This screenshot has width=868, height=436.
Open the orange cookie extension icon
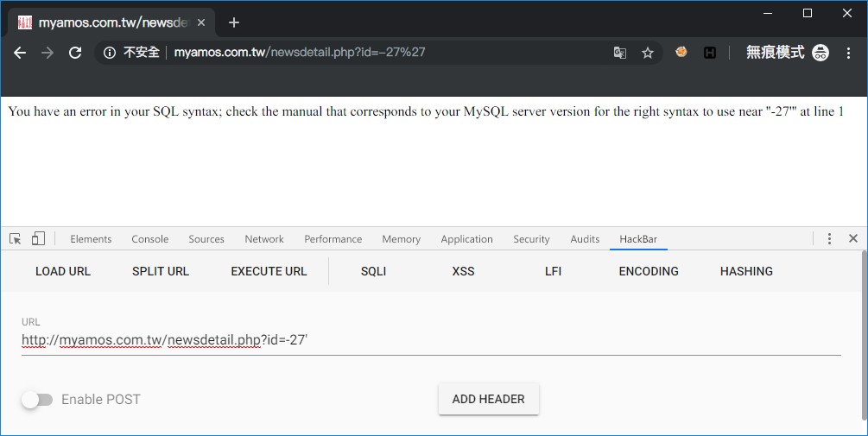pos(681,52)
